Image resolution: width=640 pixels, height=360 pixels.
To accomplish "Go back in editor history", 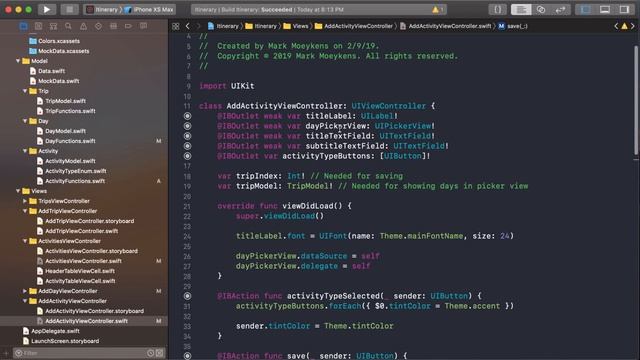I will [187, 26].
